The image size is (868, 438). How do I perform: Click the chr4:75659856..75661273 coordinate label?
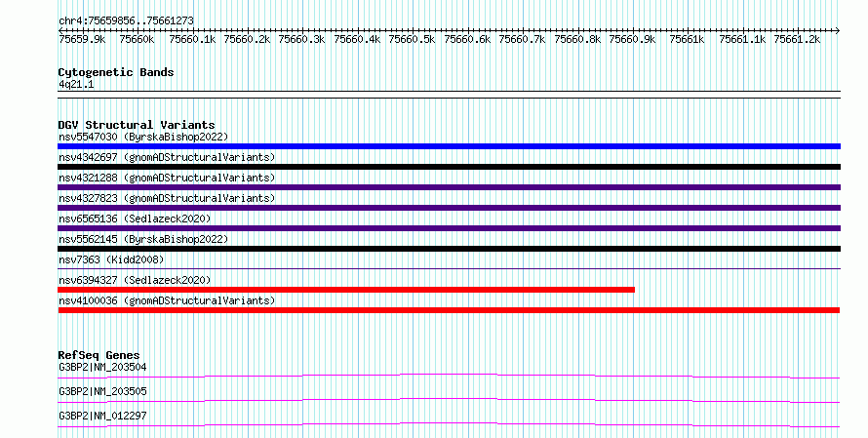[x=126, y=20]
